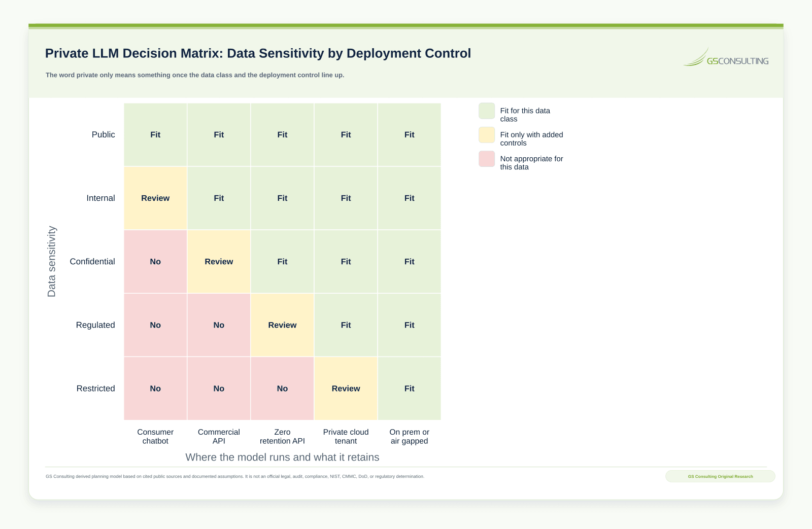Click the Consumer chatbot column label
Screen dimensions: 812x529
pyautogui.click(x=155, y=436)
